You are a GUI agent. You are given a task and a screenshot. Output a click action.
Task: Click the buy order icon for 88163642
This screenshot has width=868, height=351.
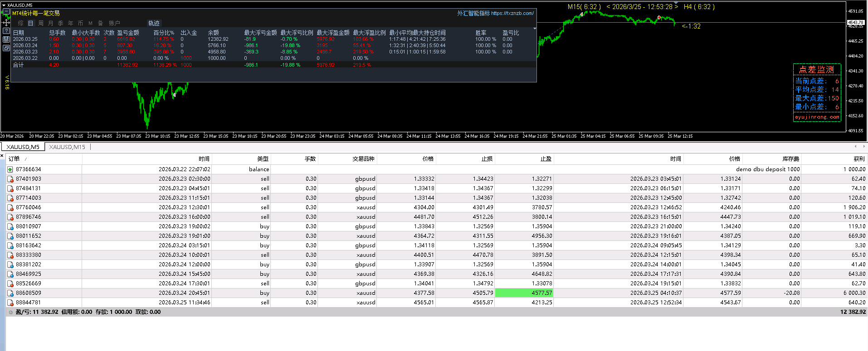[x=10, y=245]
